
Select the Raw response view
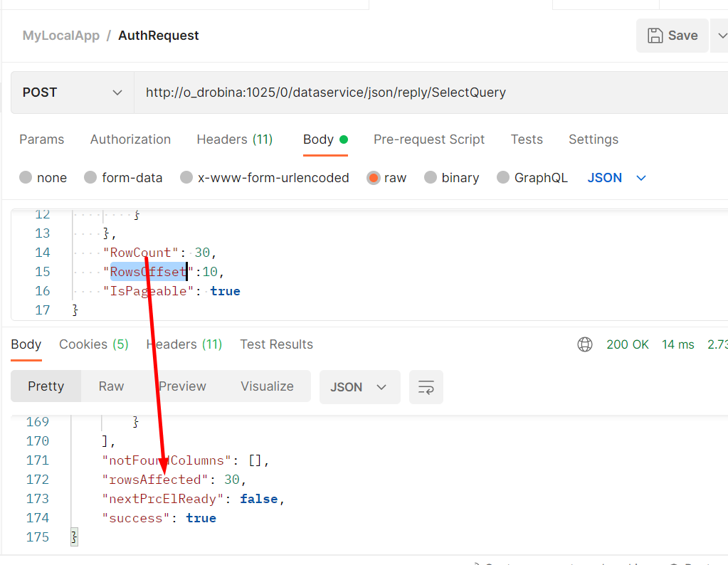[x=111, y=386]
